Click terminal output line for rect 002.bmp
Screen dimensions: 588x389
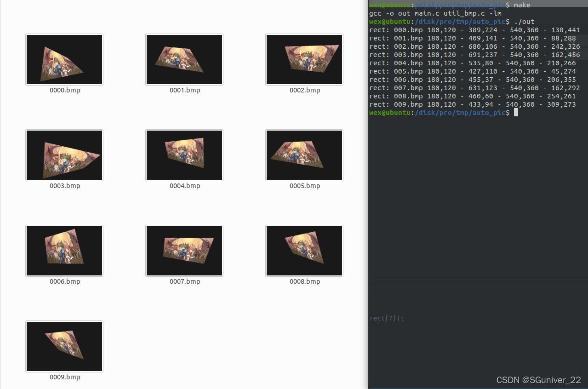point(474,46)
